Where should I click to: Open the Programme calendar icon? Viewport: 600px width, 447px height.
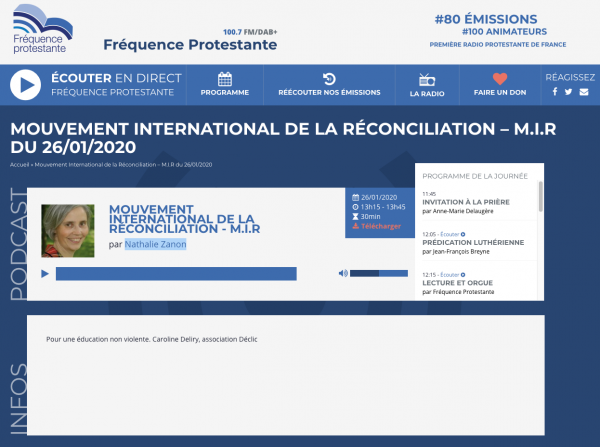point(225,79)
